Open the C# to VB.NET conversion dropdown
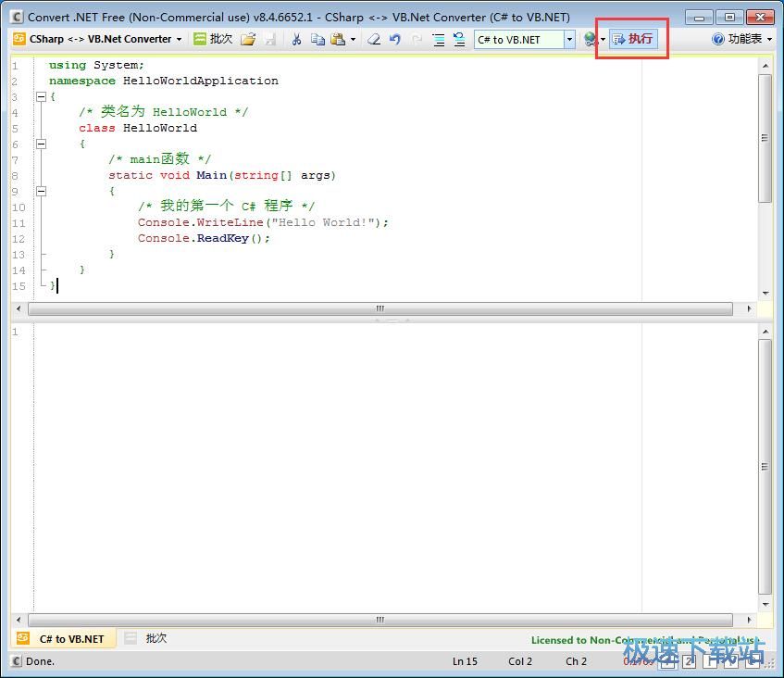Image resolution: width=784 pixels, height=678 pixels. pyautogui.click(x=569, y=39)
